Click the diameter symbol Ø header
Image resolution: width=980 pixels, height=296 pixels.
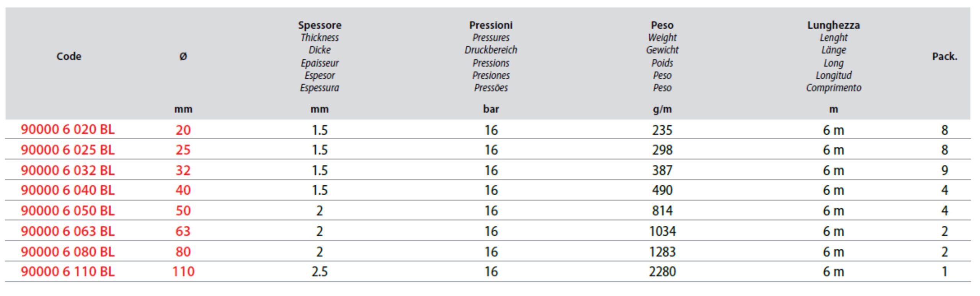pyautogui.click(x=183, y=56)
